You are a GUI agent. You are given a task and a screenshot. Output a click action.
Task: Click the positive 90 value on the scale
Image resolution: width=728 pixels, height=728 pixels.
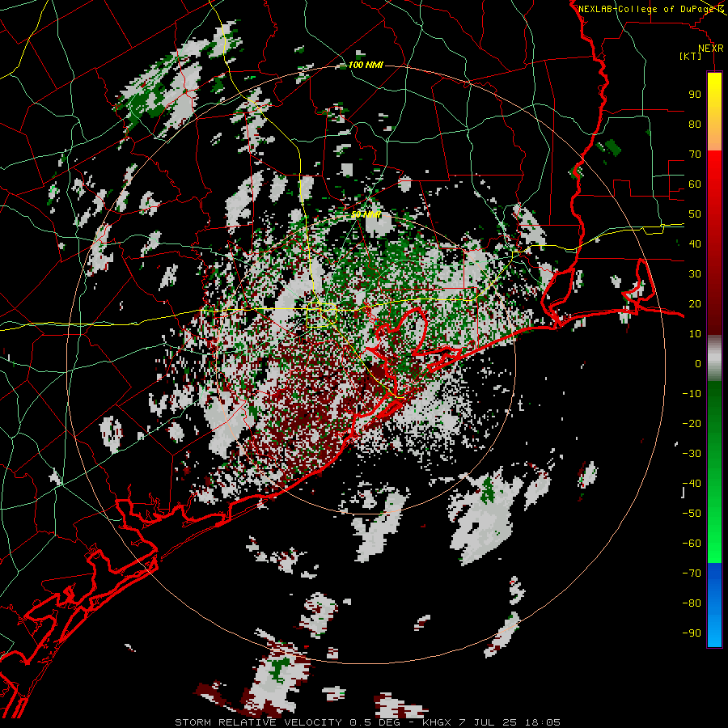[x=695, y=95]
